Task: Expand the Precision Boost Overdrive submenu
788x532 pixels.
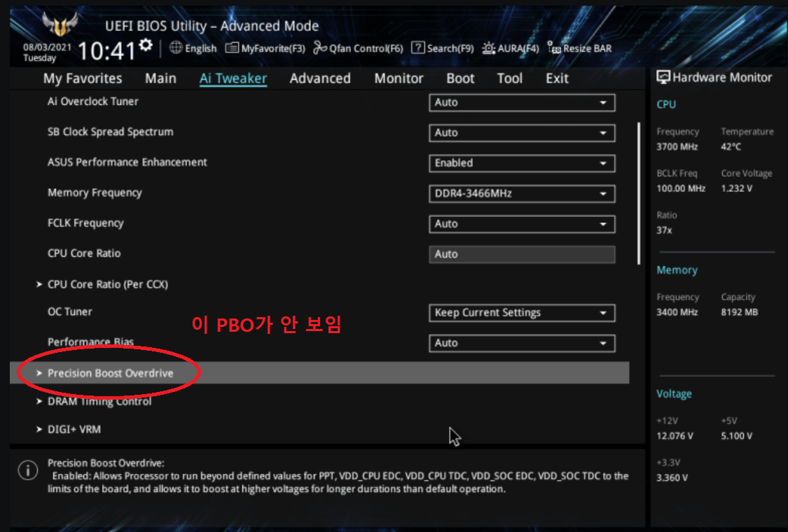Action: tap(319, 373)
